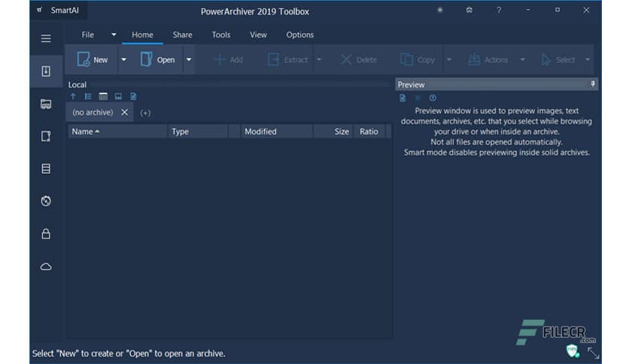This screenshot has width=629, height=364.
Task: Click the Open archive button
Action: coord(158,59)
